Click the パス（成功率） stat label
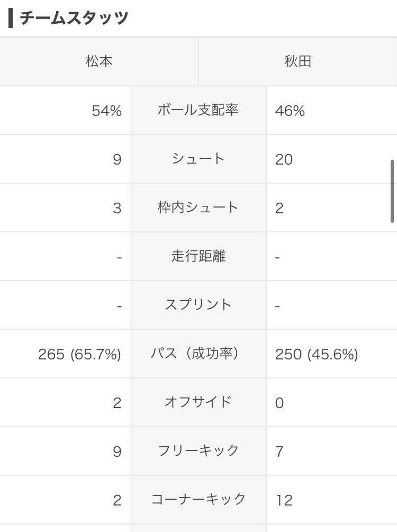Screen dimensions: 397x532 198,354
